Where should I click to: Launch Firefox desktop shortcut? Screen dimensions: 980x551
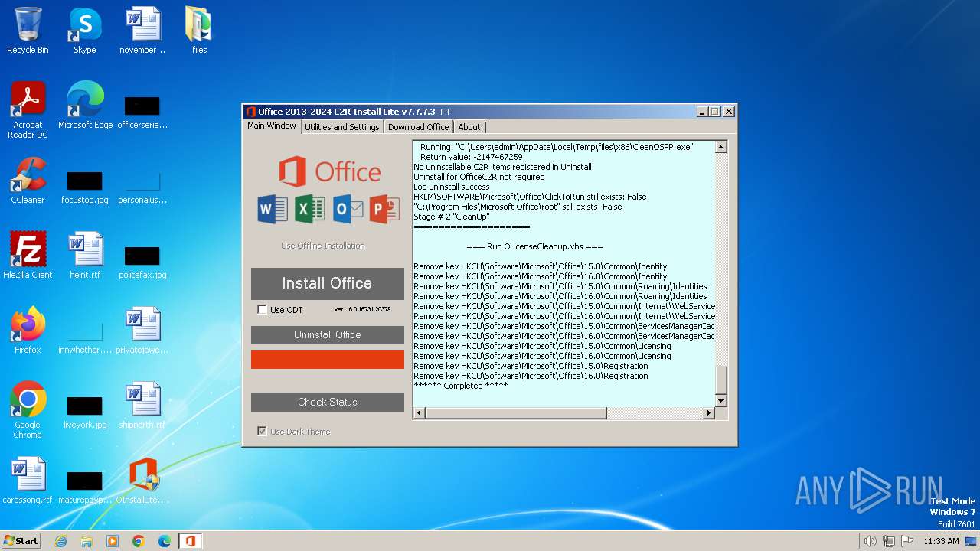pyautogui.click(x=28, y=331)
